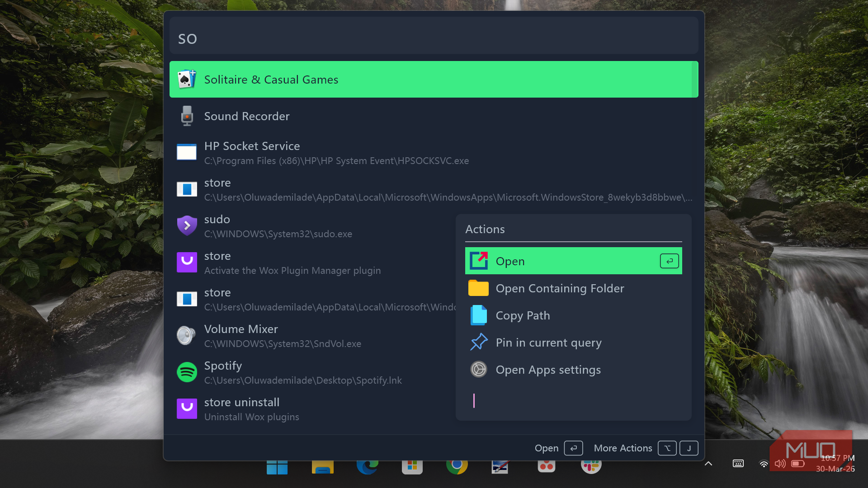This screenshot has width=868, height=488.
Task: Click the actions filter text field
Action: (x=573, y=400)
